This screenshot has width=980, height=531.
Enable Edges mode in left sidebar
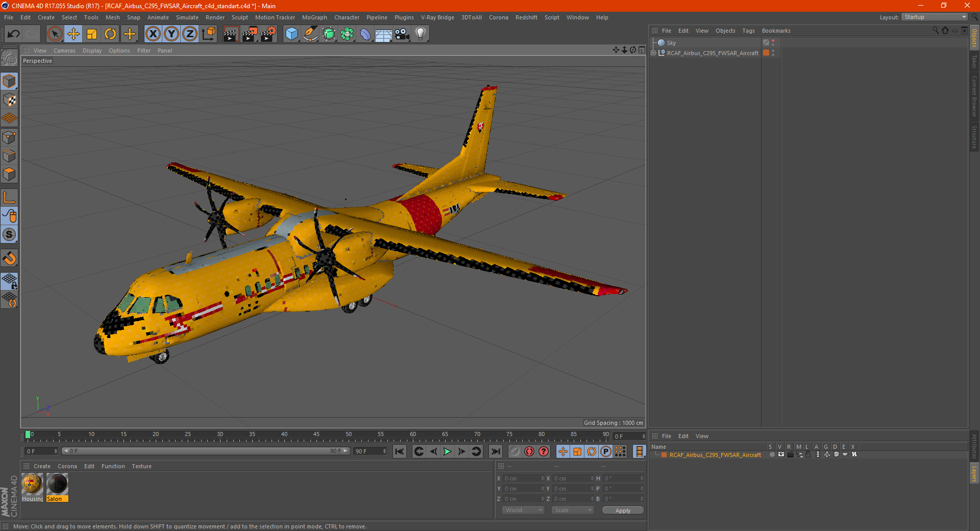click(9, 156)
